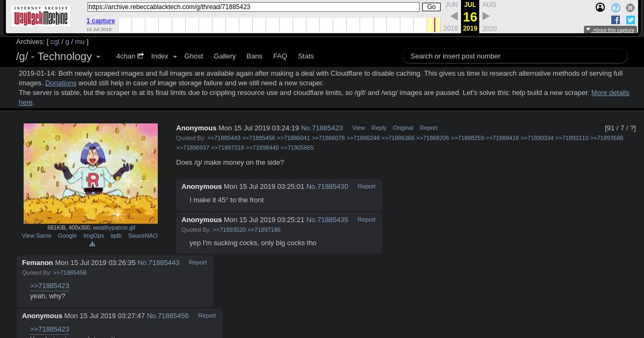This screenshot has width=644, height=338.
Task: Open the g archive link
Action: coord(67,41)
